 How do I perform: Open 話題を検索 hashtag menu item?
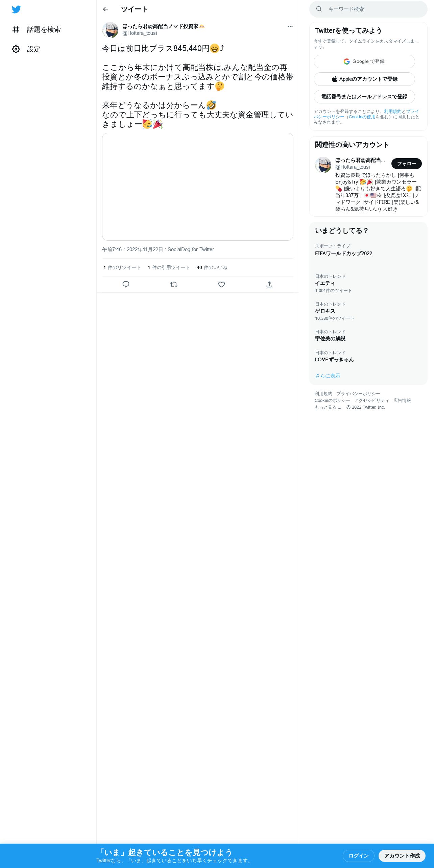(37, 29)
